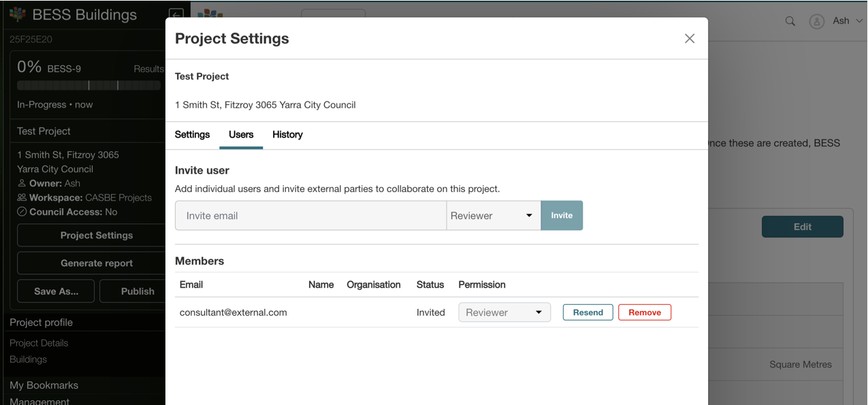
Task: Open the user profile avatar icon
Action: tap(816, 21)
